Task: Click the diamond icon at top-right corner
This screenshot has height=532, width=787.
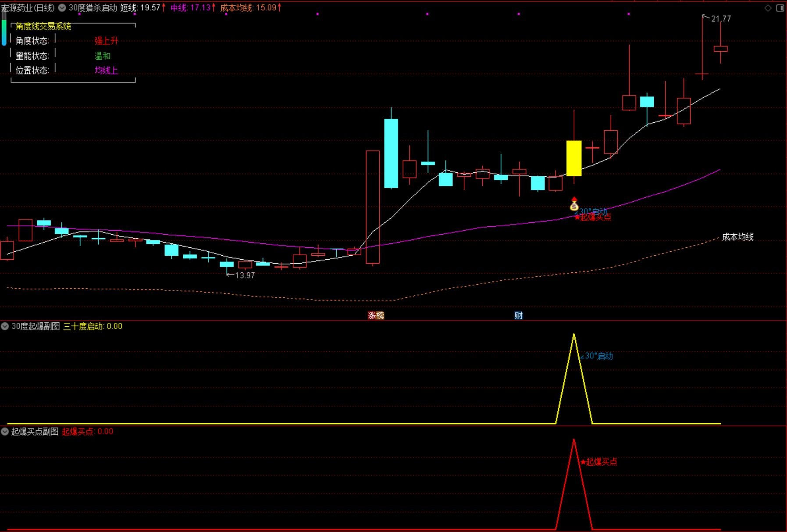Action: coord(768,8)
